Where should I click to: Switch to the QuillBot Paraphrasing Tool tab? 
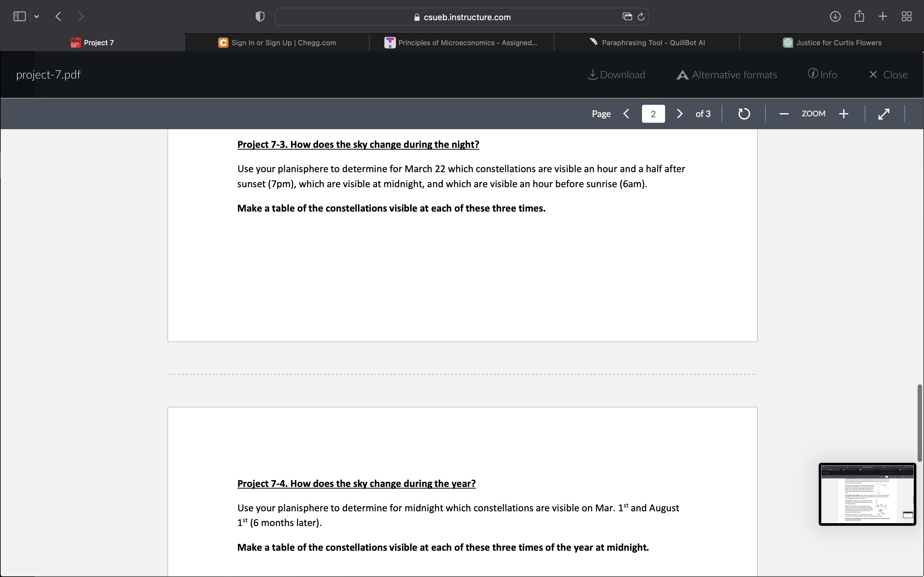coord(647,43)
